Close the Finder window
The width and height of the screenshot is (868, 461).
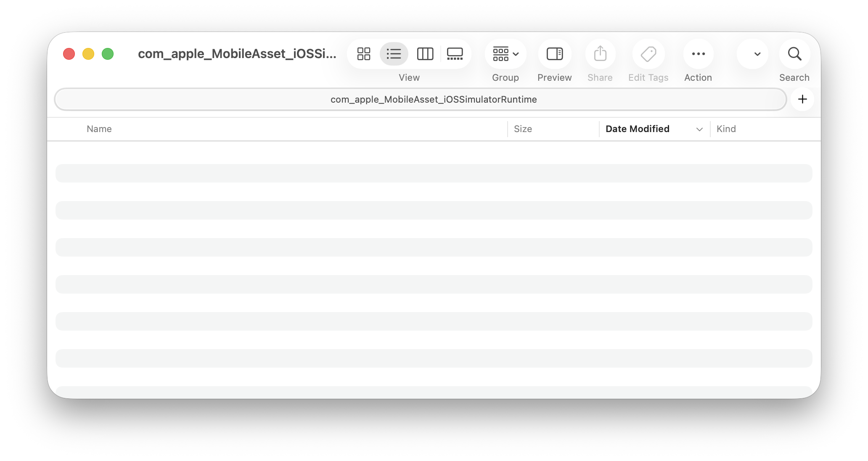[69, 54]
